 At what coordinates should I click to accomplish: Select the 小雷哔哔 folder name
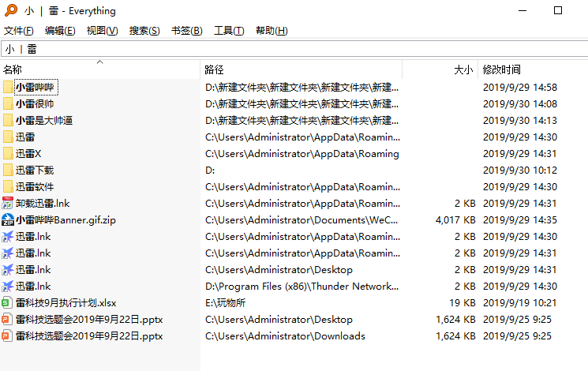click(x=35, y=87)
